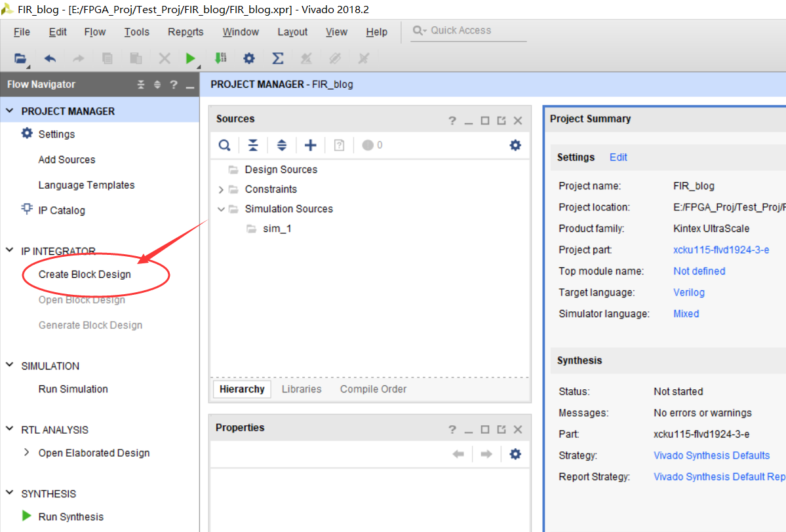Click Sources Expand All icon
Screen dimensions: 786x532
pyautogui.click(x=282, y=145)
